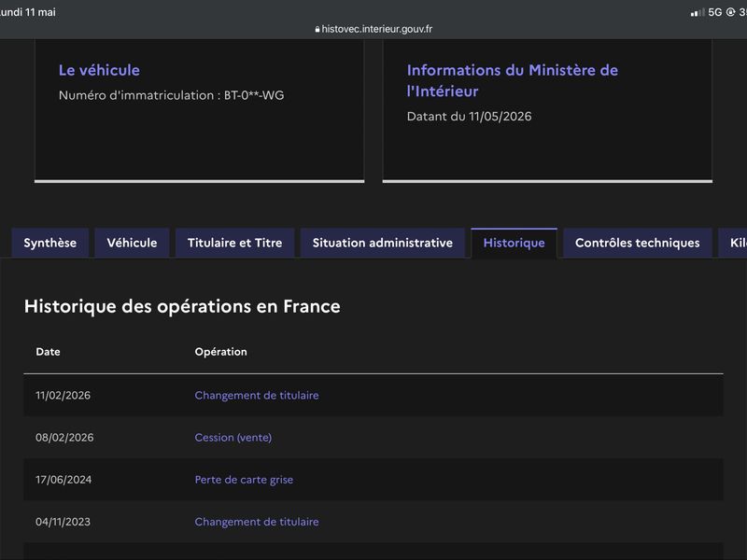The width and height of the screenshot is (747, 560).
Task: Tap the 5G network indicator
Action: (715, 12)
